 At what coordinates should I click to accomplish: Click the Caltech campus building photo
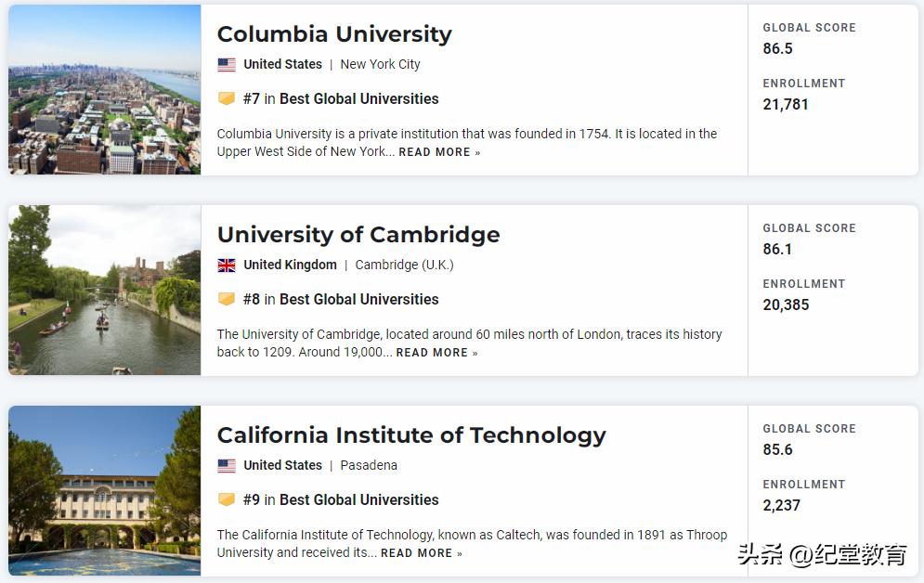[x=105, y=491]
